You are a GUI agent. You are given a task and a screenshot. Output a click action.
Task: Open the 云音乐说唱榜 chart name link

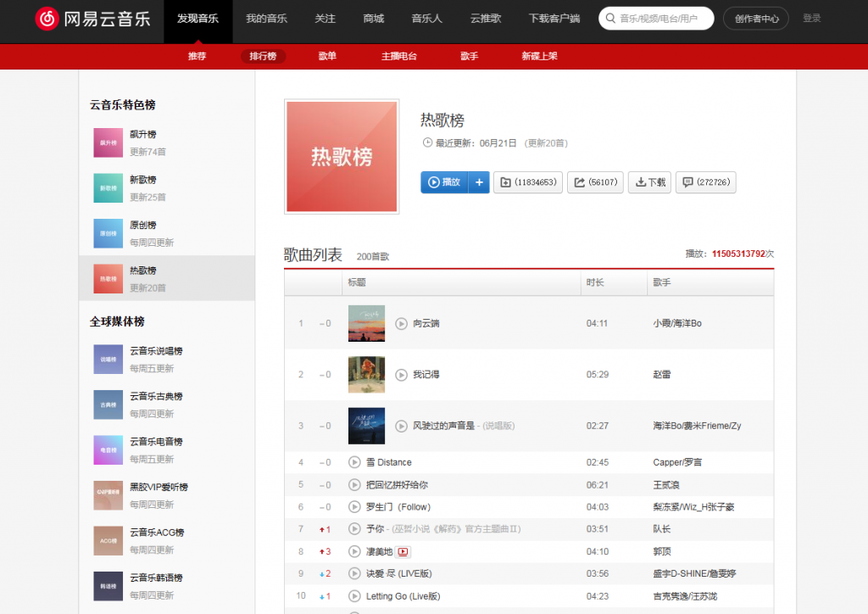[156, 351]
